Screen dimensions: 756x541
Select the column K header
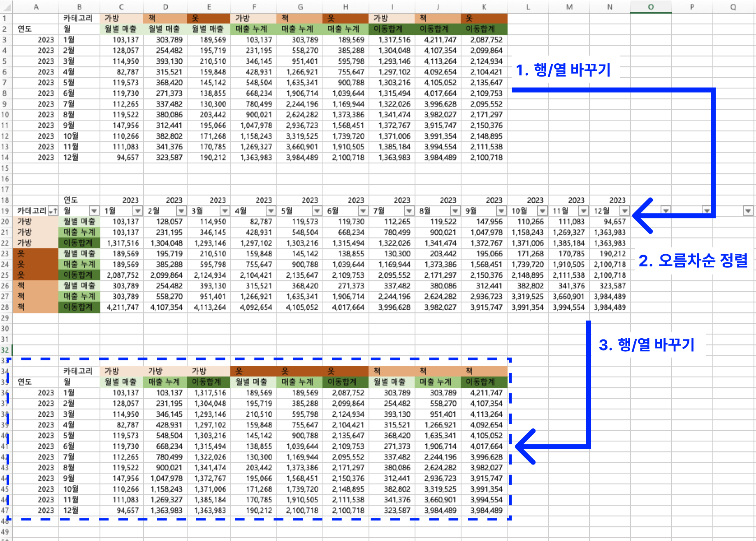(x=484, y=7)
